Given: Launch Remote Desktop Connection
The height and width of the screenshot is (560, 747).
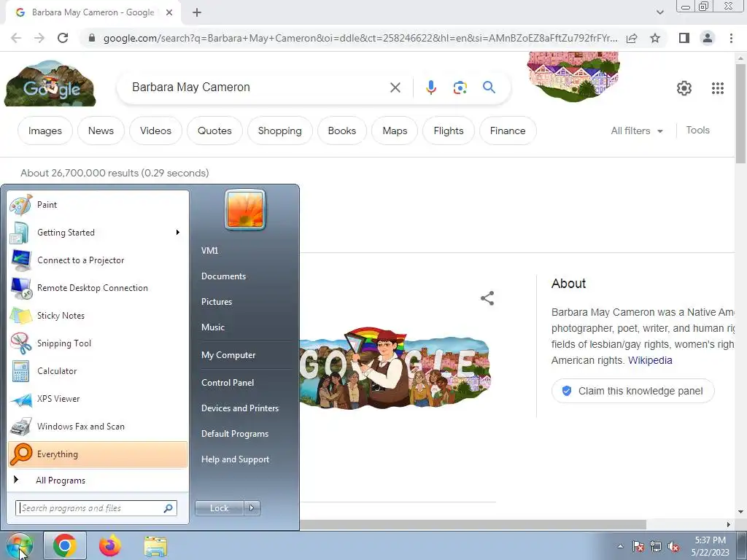Looking at the screenshot, I should (98, 287).
